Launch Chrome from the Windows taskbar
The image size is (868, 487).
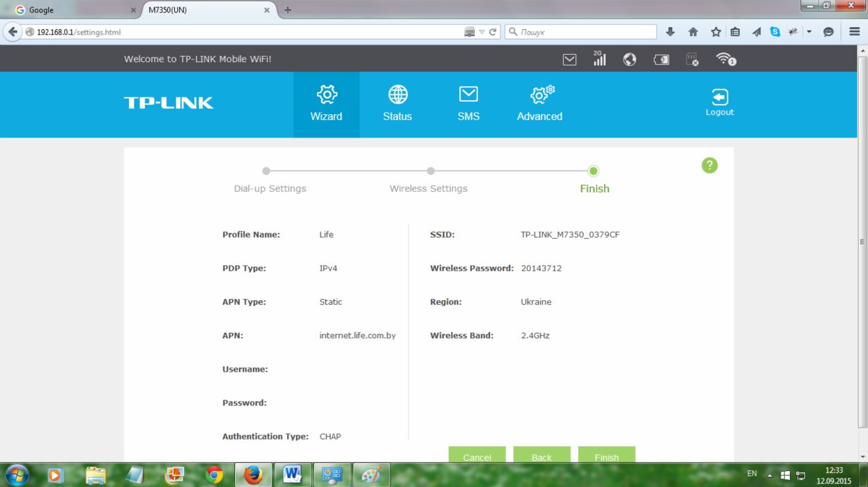point(214,474)
